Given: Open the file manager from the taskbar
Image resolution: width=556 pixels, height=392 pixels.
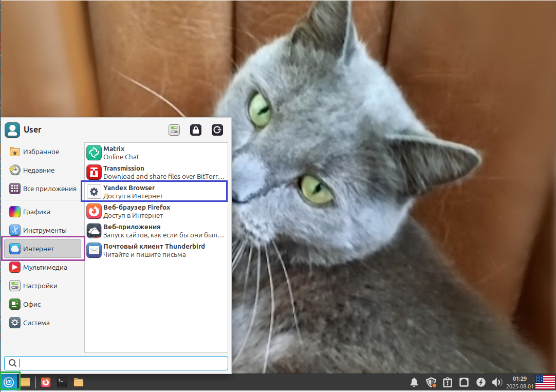Looking at the screenshot, I should point(78,382).
